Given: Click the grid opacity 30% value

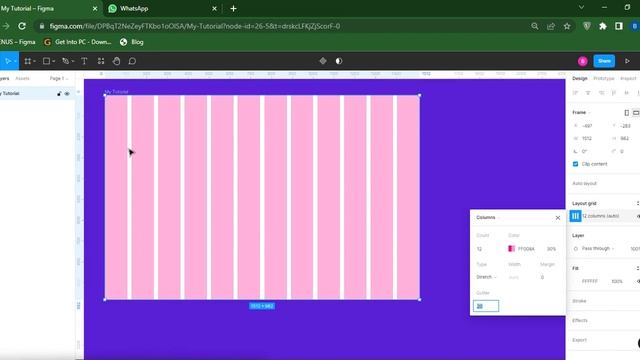Looking at the screenshot, I should point(551,249).
